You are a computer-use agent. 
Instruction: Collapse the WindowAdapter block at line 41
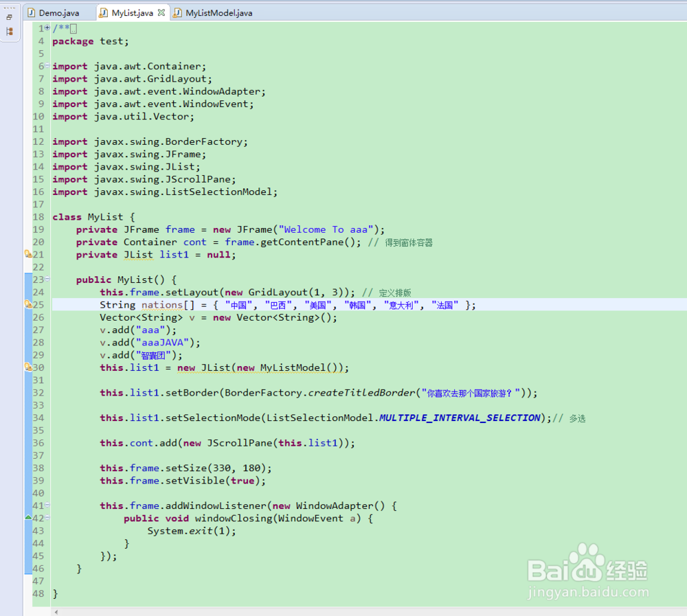tap(47, 505)
